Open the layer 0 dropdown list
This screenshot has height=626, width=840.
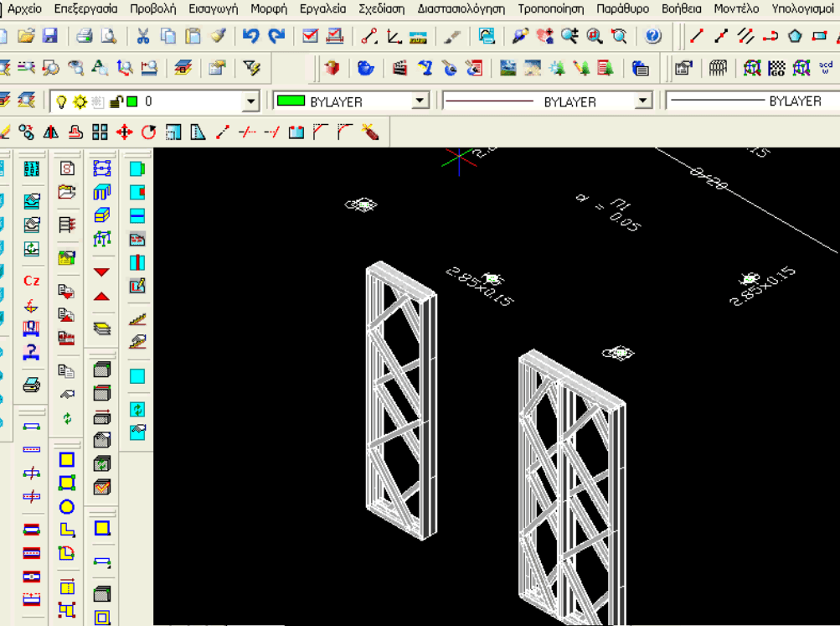(250, 101)
